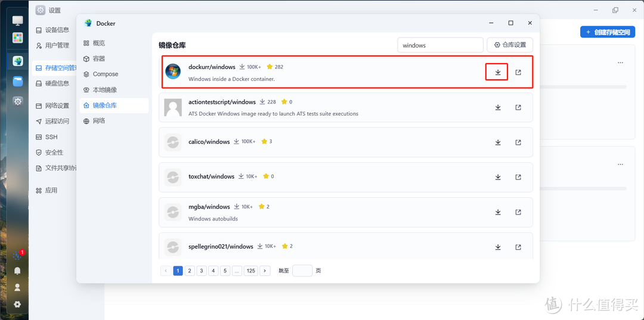Open the blue file manager dock icon
This screenshot has width=644, height=320.
[x=18, y=81]
